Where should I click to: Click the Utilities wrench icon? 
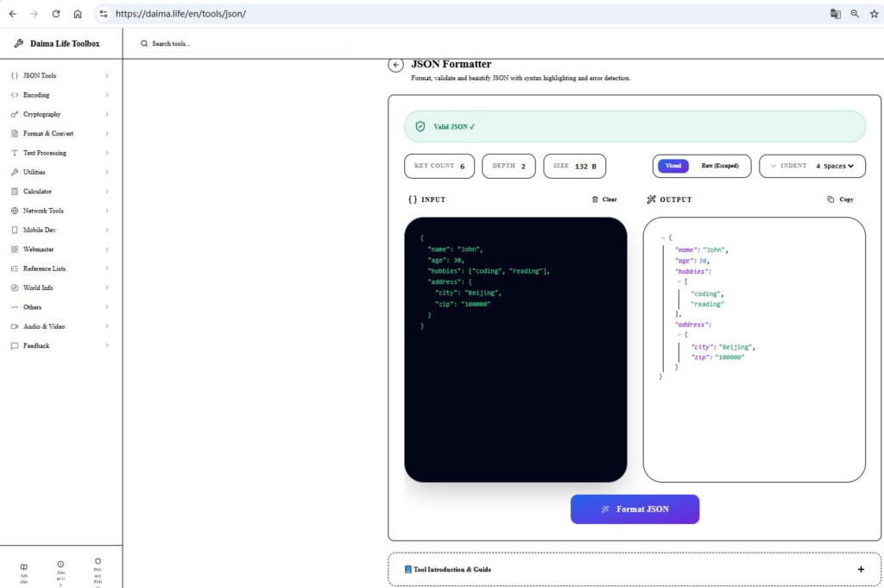click(15, 172)
